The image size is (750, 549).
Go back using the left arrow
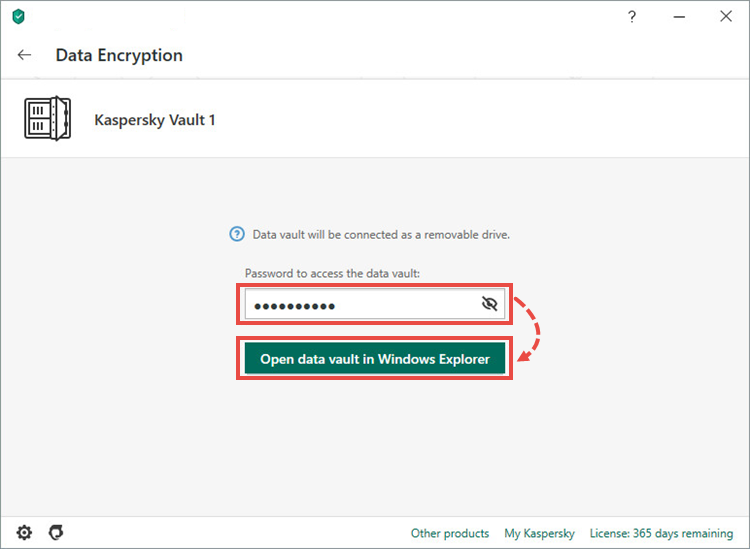[x=24, y=55]
